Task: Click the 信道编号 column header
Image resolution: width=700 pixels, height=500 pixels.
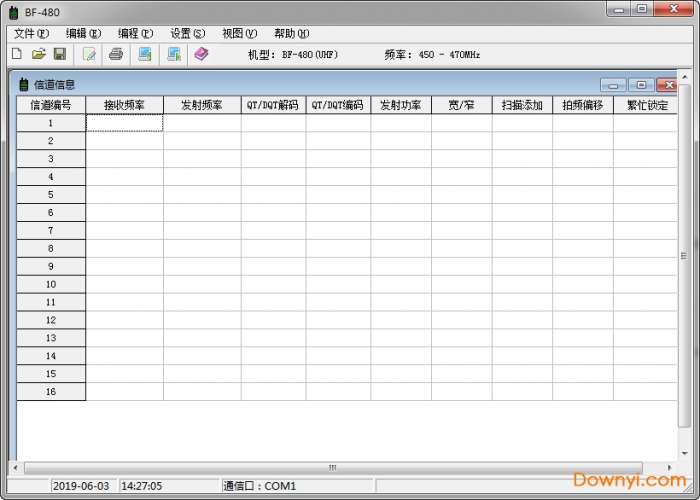Action: (x=51, y=105)
